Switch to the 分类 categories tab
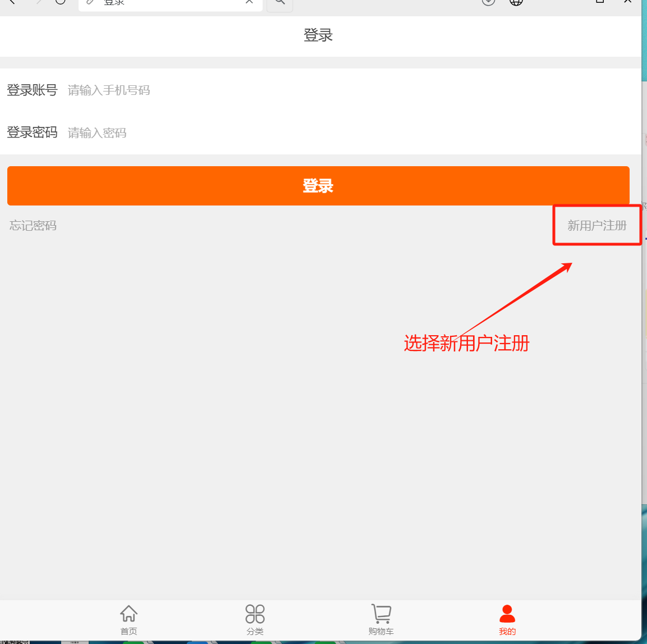 click(x=255, y=620)
